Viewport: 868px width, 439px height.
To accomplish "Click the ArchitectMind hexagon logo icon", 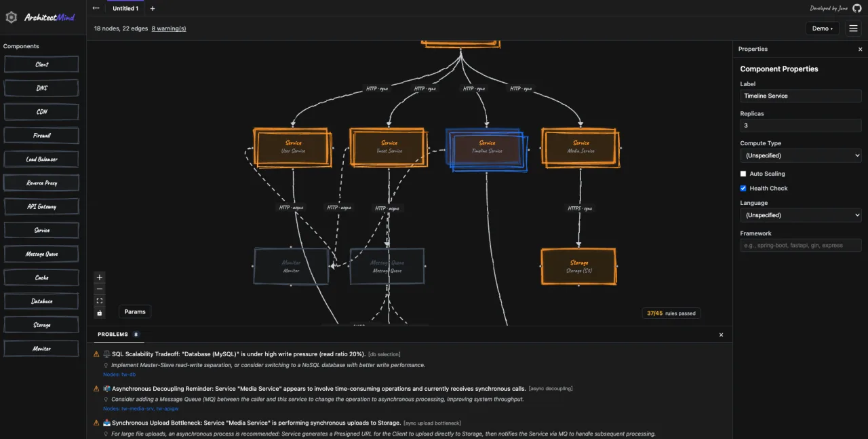I will pos(12,17).
